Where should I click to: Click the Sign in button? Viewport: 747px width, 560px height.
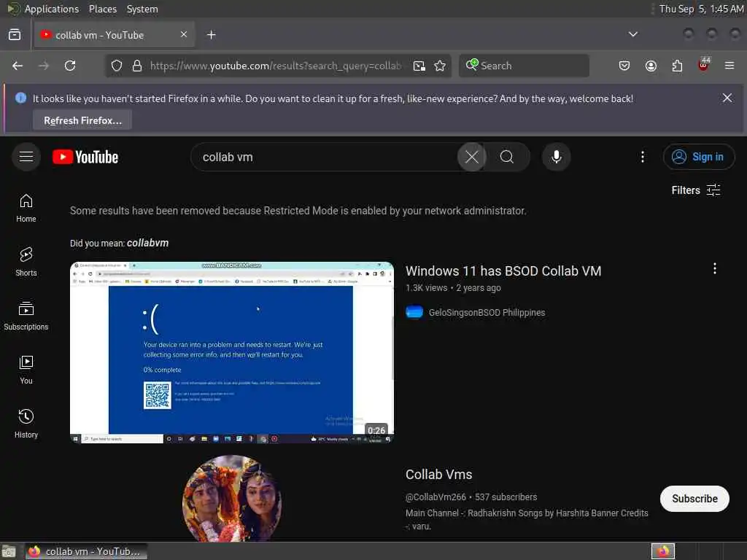698,157
